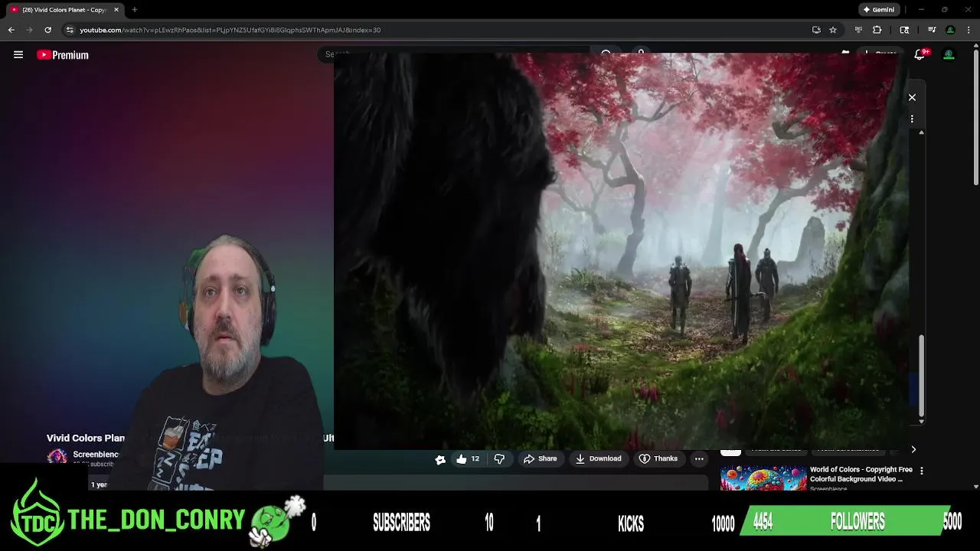Download the video

598,458
